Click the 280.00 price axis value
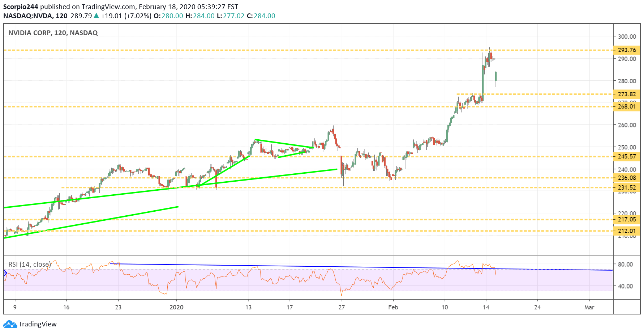The image size is (644, 334). pos(627,81)
